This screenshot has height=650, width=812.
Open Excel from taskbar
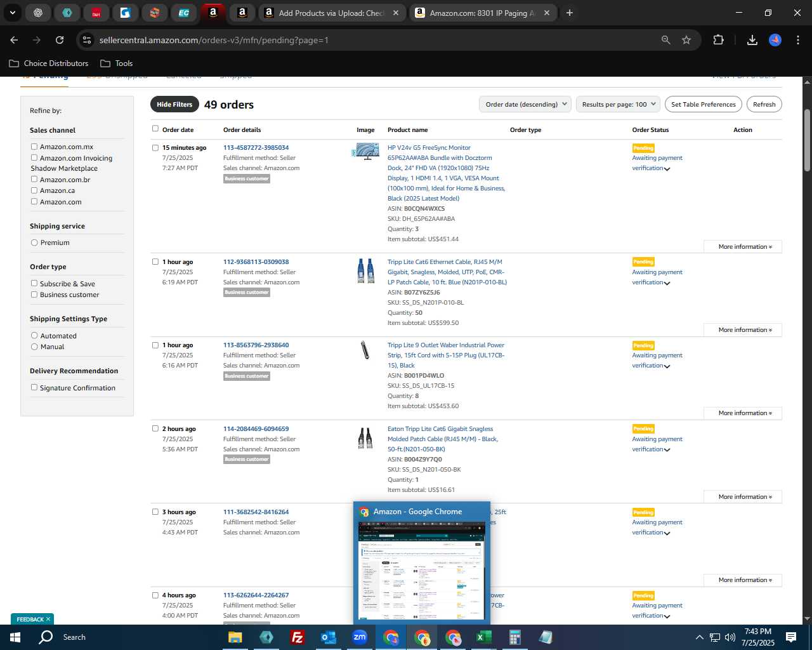click(x=483, y=637)
